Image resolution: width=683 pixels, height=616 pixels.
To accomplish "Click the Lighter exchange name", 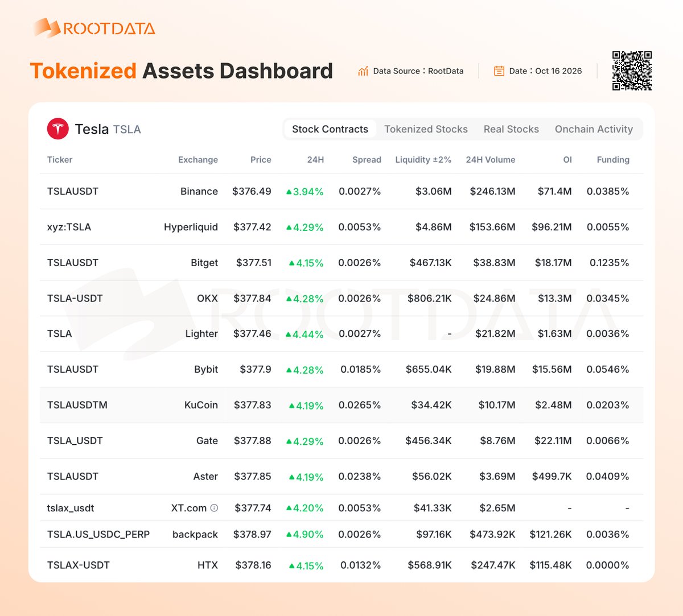I will tap(201, 334).
